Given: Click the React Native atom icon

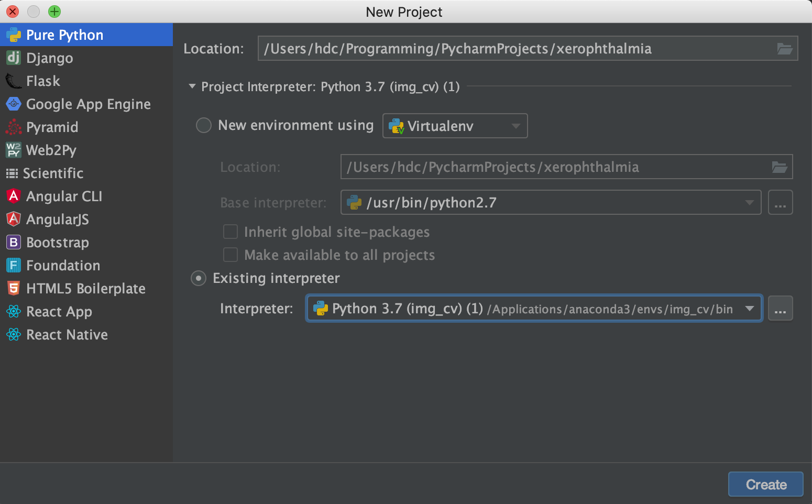Looking at the screenshot, I should tap(14, 334).
